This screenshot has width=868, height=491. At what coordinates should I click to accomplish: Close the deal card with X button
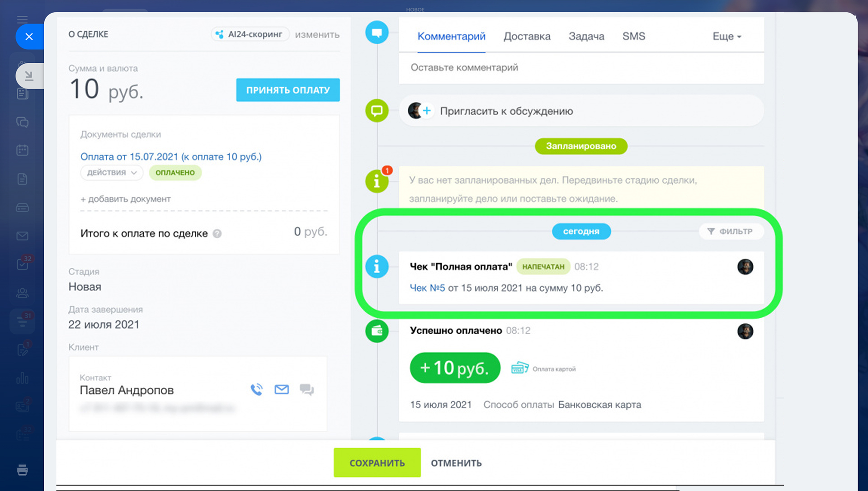click(x=29, y=37)
